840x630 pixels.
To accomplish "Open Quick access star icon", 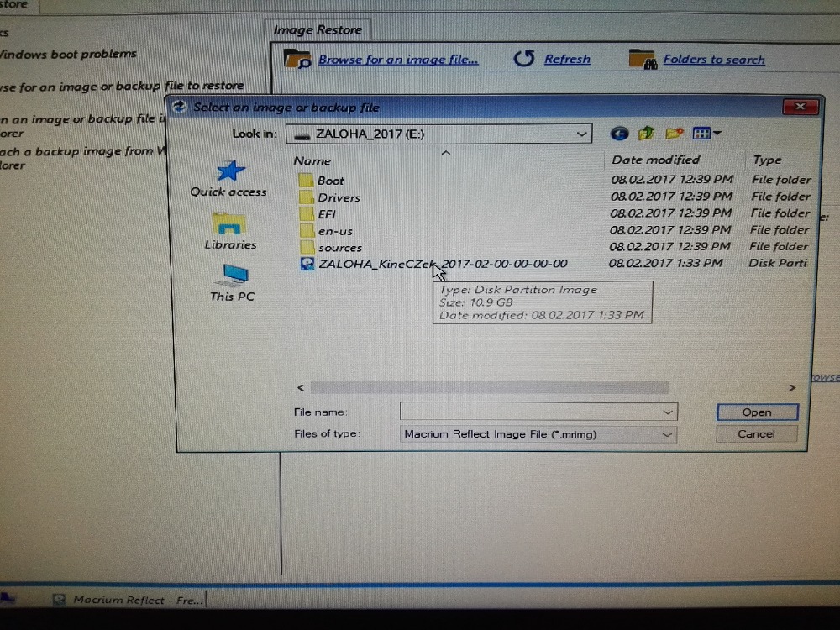I will pos(231,171).
